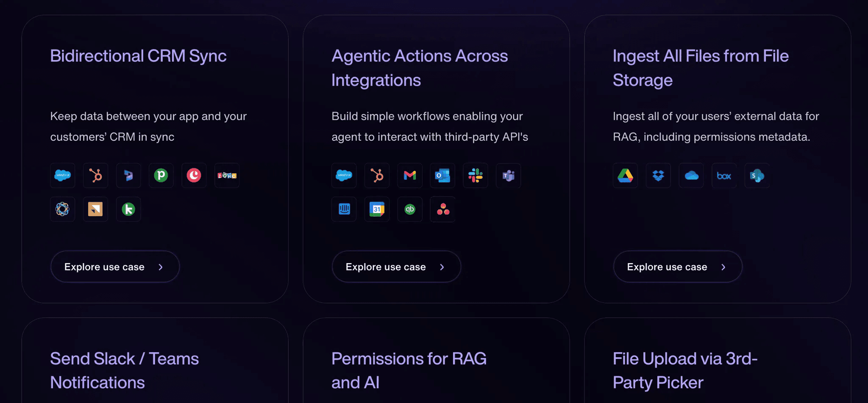Click the Microsoft Dynamics icon

click(x=128, y=175)
